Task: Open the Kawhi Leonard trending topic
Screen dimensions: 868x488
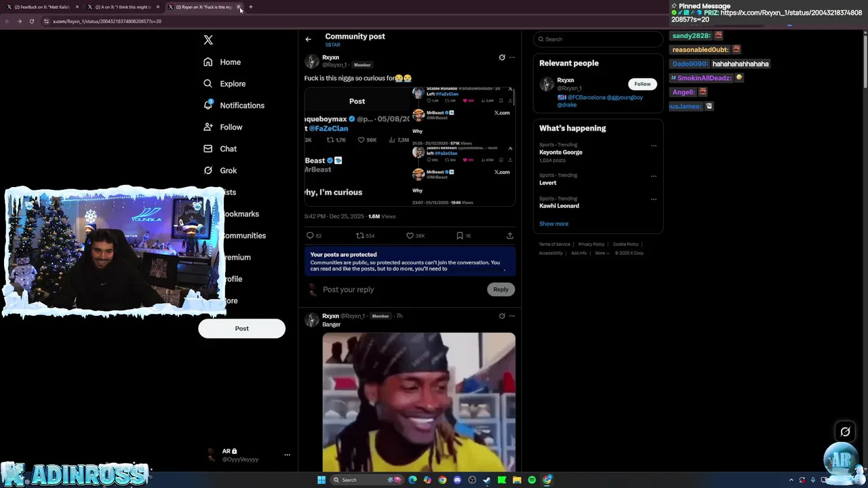Action: [559, 206]
